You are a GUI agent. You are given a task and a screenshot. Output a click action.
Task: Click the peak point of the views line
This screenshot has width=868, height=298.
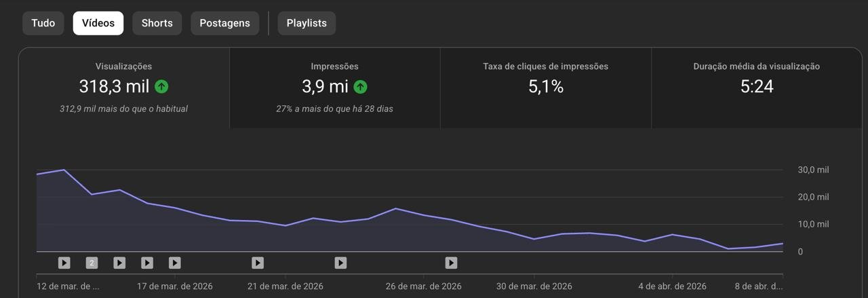click(x=64, y=170)
